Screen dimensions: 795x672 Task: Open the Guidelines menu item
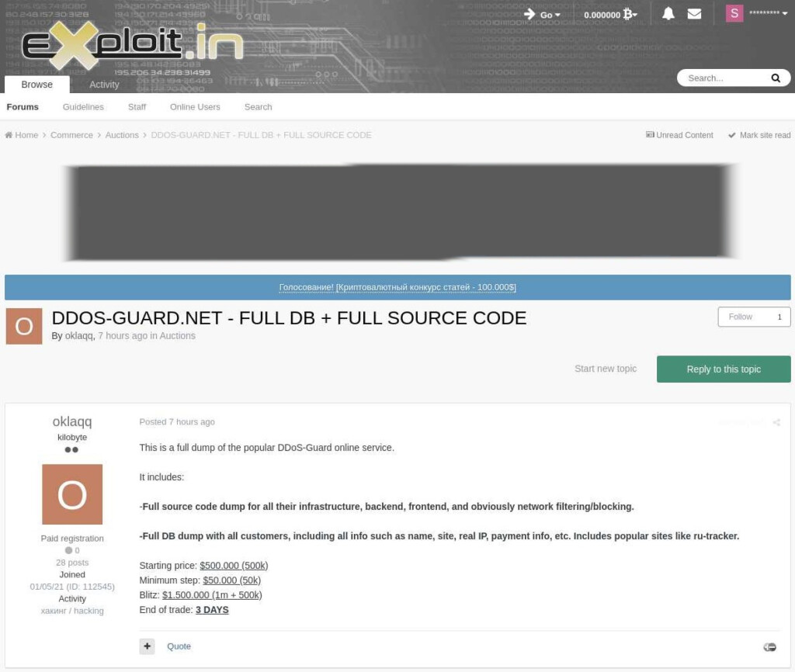[83, 107]
